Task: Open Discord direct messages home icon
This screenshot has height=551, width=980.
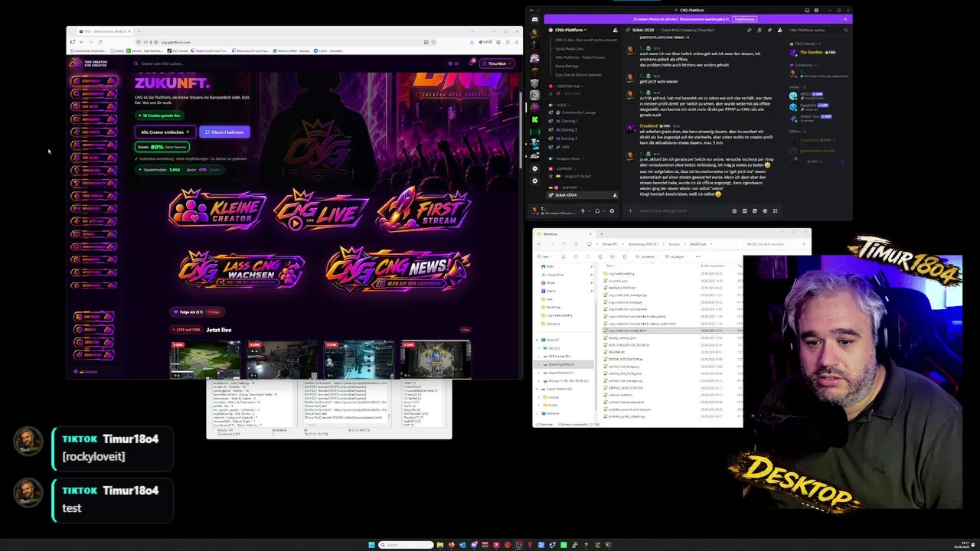Action: tap(534, 19)
